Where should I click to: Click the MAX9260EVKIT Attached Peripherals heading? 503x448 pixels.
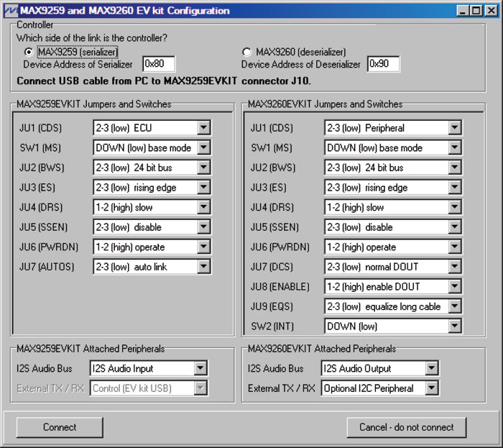pyautogui.click(x=322, y=349)
